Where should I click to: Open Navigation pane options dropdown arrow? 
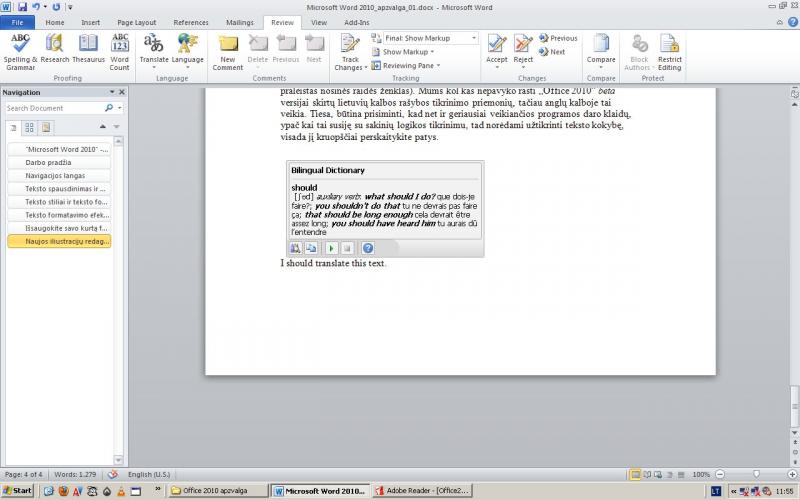coord(112,92)
